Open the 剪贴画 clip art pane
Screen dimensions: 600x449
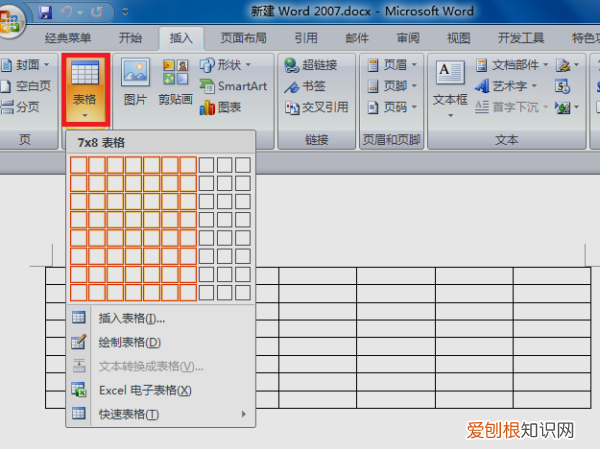175,82
